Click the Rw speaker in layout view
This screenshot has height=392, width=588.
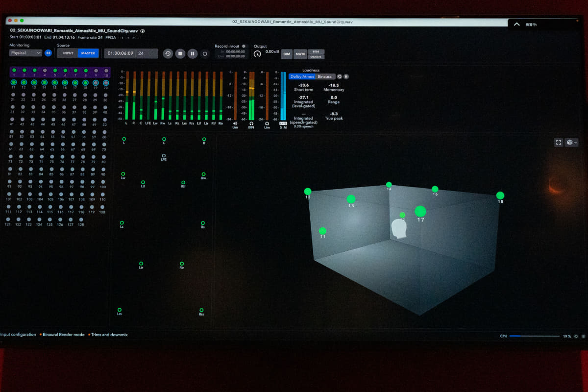tap(203, 174)
